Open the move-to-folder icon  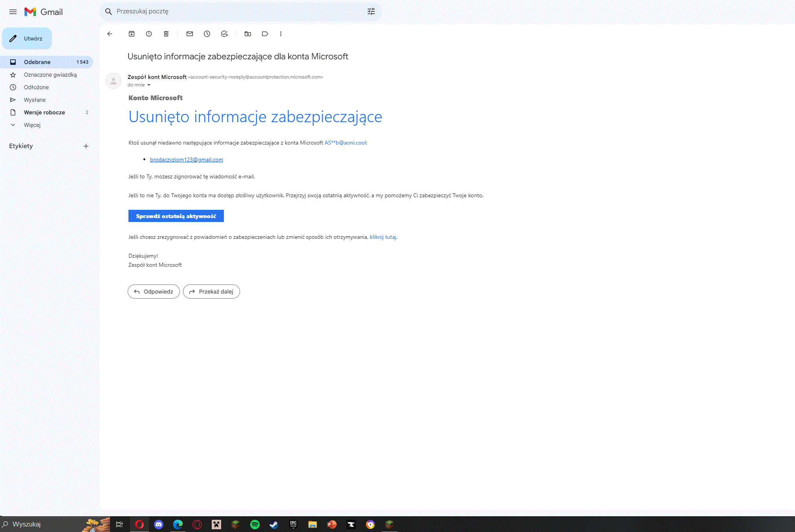click(248, 34)
